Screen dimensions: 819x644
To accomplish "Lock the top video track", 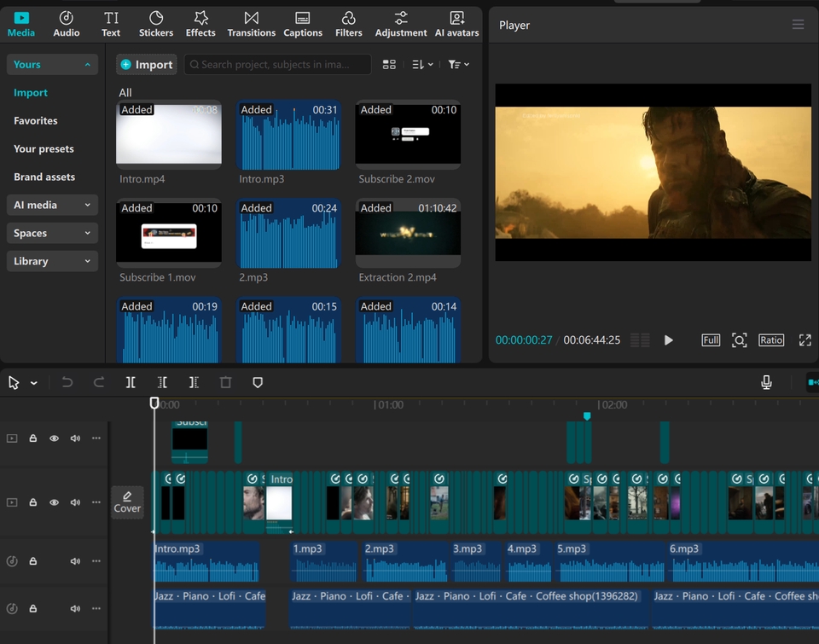I will [33, 438].
